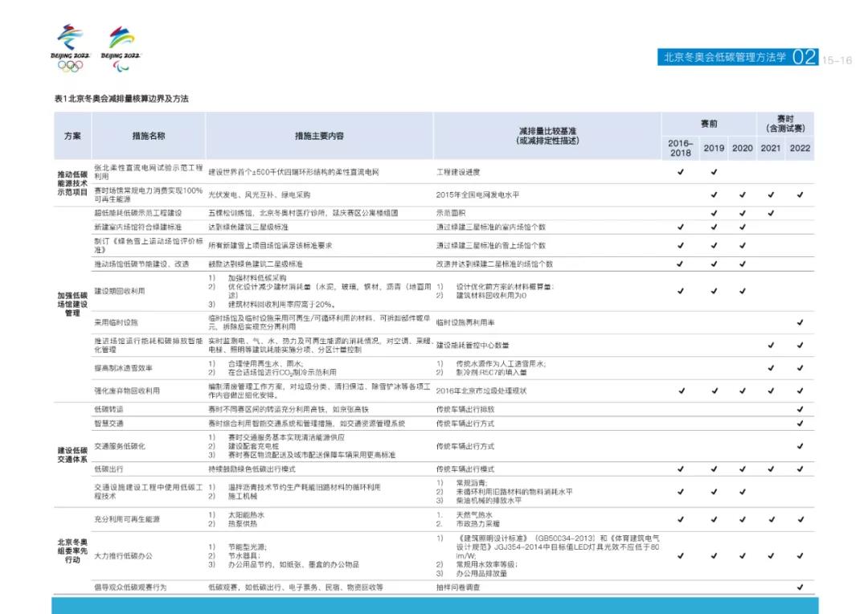Screen dimensions: 868x614
Task: Click the 2022 checkmark in '采用临时设施' row
Action: click(x=800, y=322)
